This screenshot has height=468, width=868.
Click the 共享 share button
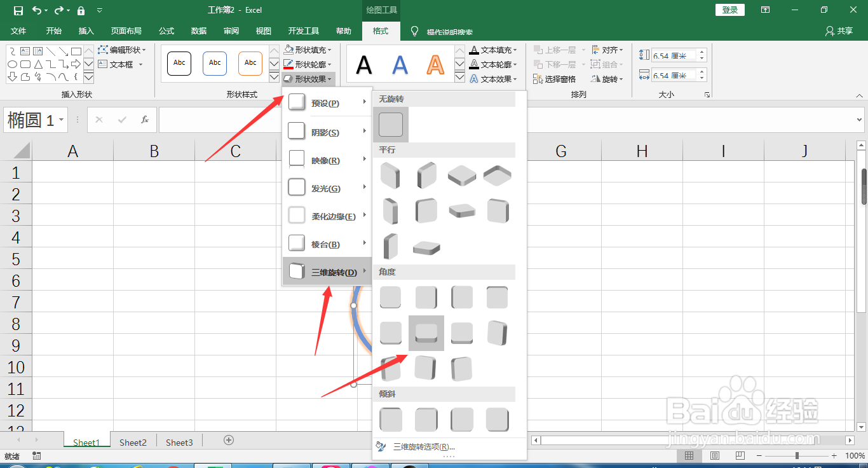(x=839, y=31)
